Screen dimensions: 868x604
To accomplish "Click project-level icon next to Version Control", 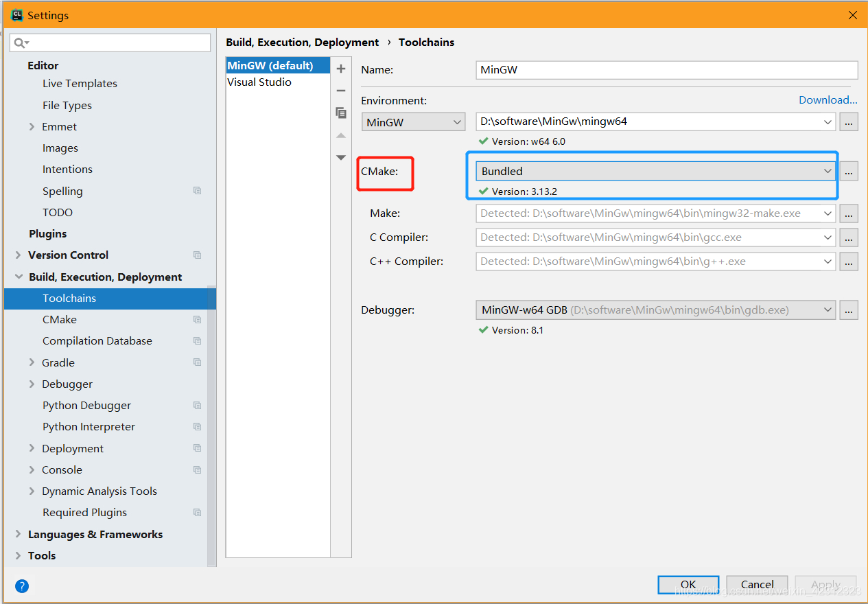I will pos(198,255).
